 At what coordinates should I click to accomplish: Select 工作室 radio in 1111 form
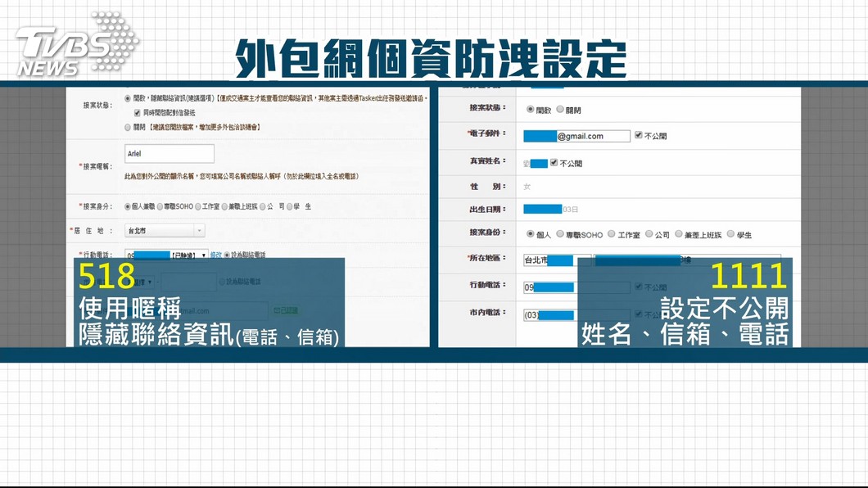coord(612,234)
